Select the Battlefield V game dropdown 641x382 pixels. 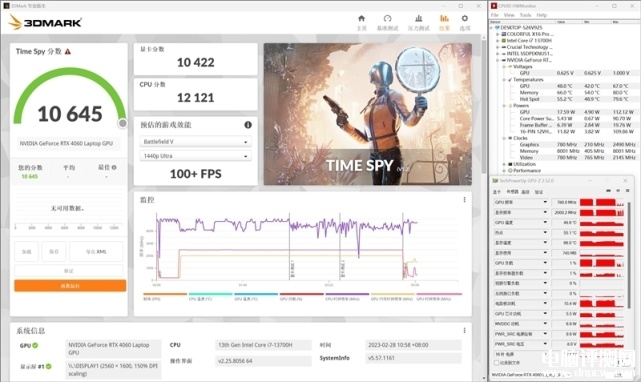click(x=195, y=142)
